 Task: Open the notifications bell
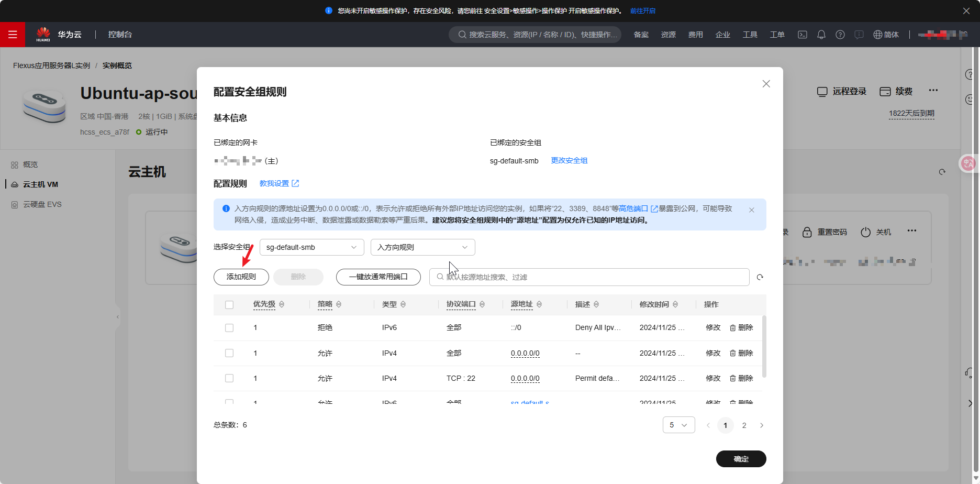click(821, 35)
